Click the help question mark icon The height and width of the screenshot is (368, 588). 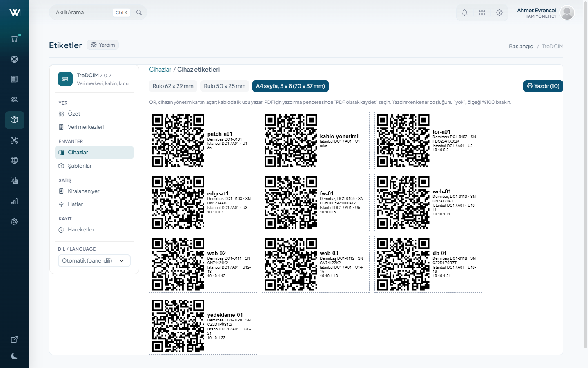[499, 13]
